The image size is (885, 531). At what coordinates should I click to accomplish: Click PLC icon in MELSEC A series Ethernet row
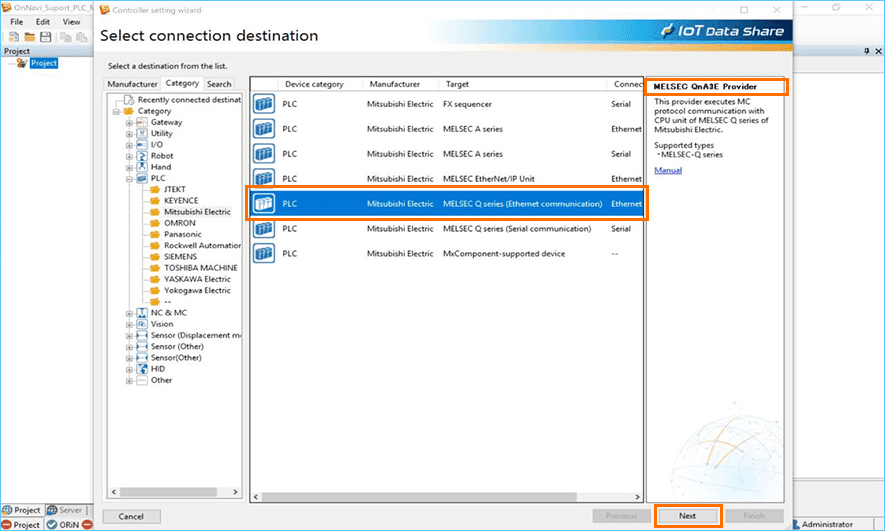pyautogui.click(x=264, y=129)
